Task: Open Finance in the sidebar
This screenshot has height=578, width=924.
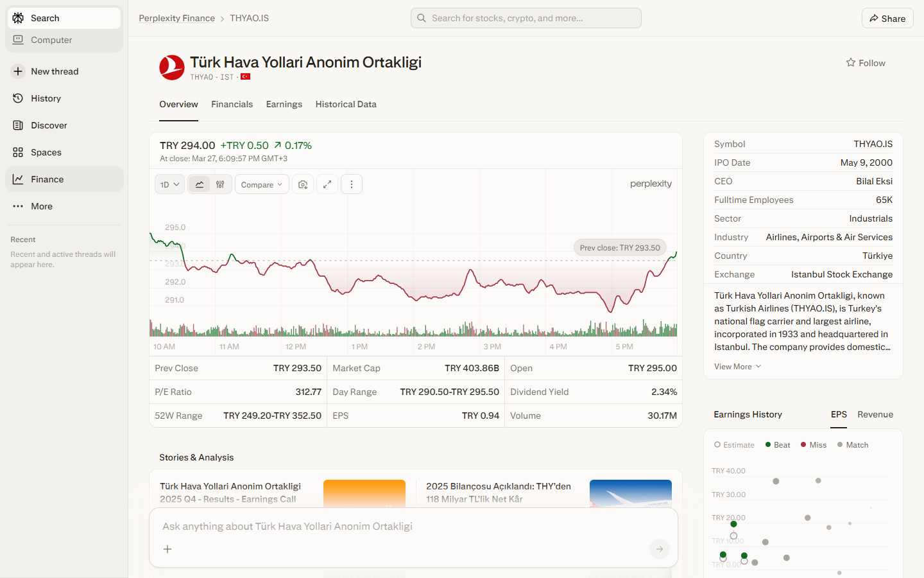Action: click(x=64, y=179)
